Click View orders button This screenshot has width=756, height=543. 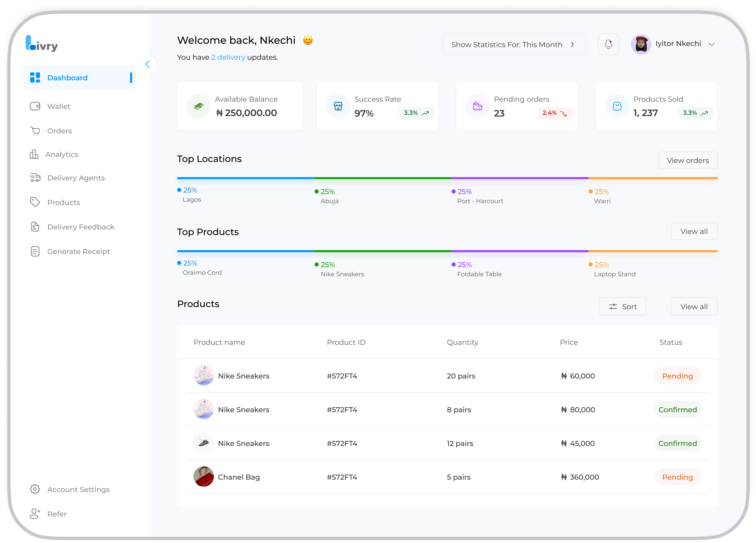pos(688,160)
